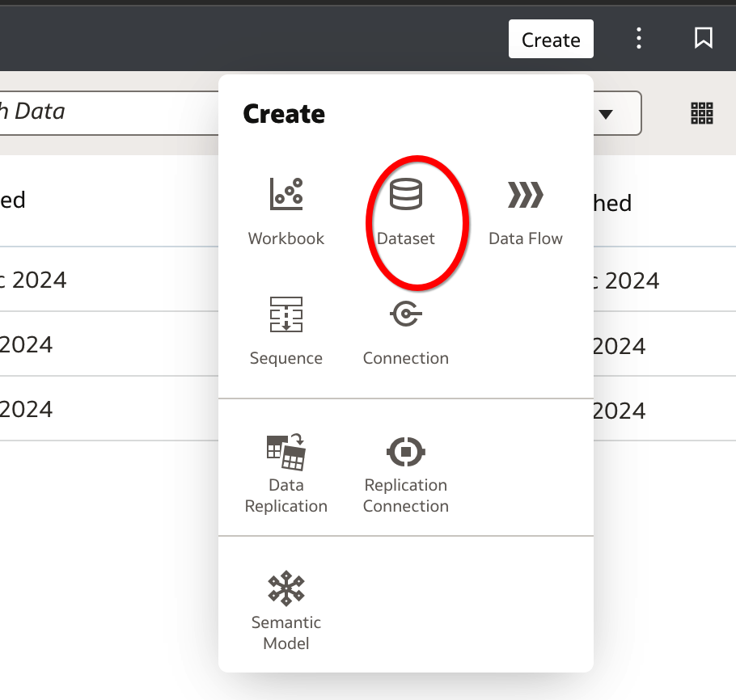Open the Data Flow option
Image resolution: width=736 pixels, height=700 pixels.
[525, 195]
